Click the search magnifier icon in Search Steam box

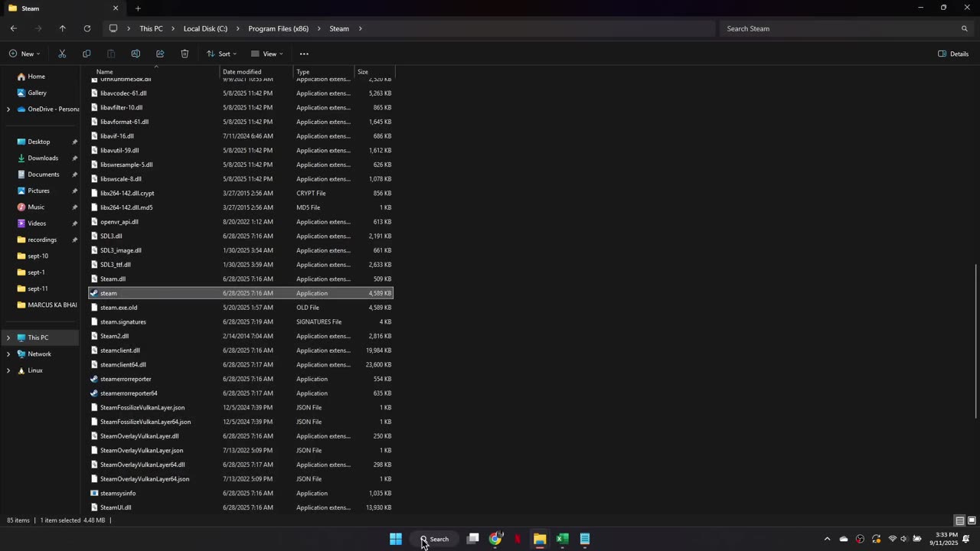(x=964, y=28)
